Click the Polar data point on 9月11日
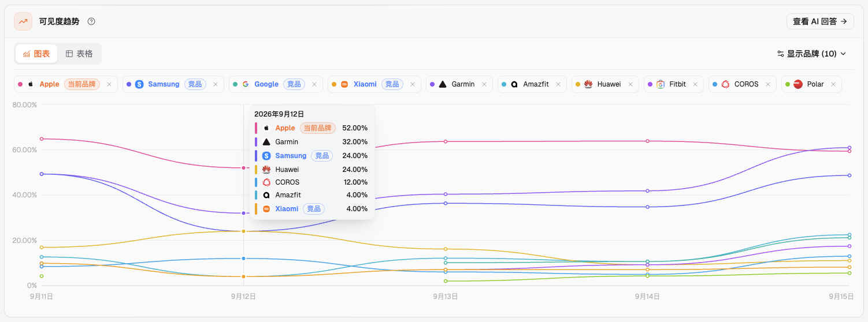The image size is (868, 322). [x=42, y=276]
